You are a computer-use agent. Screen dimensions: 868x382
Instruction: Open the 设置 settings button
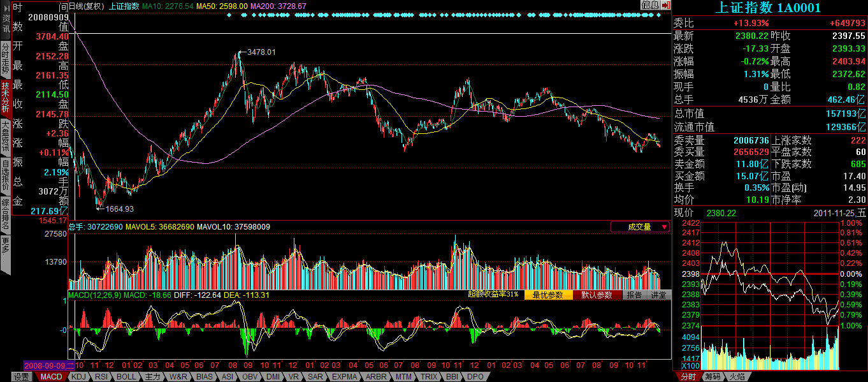(22, 377)
